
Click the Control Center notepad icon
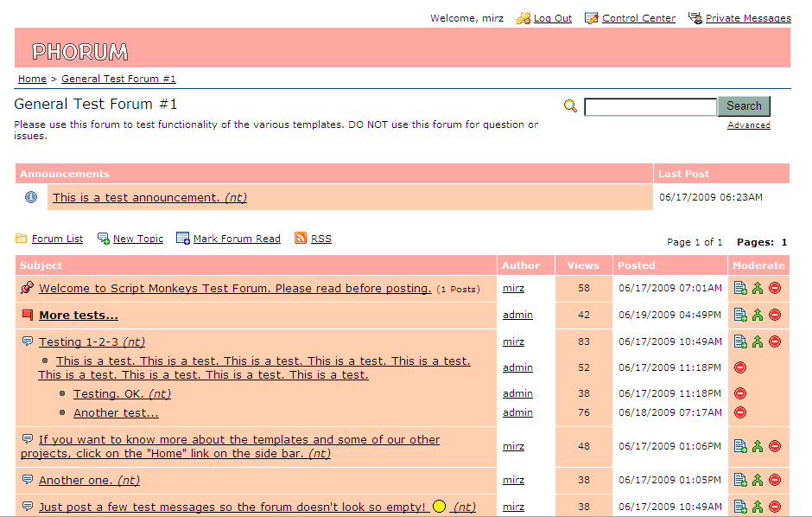point(591,18)
